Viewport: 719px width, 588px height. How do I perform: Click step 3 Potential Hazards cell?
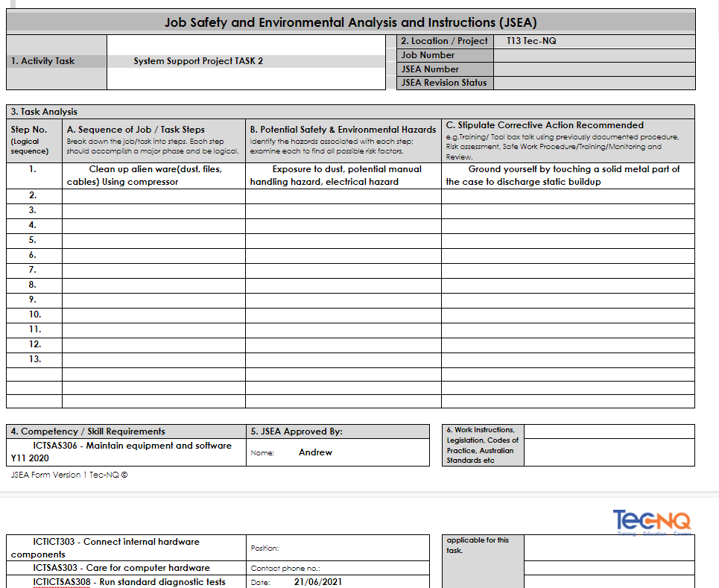point(343,211)
